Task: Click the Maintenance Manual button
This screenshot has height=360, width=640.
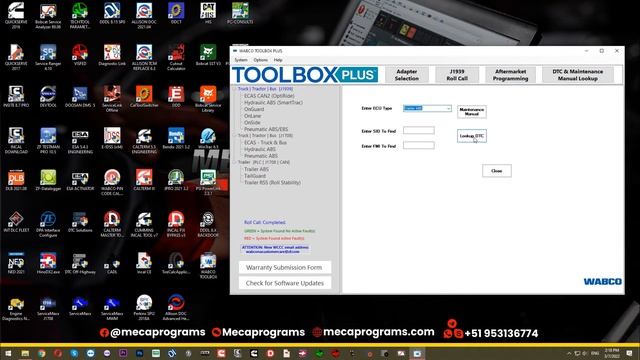Action: click(471, 111)
